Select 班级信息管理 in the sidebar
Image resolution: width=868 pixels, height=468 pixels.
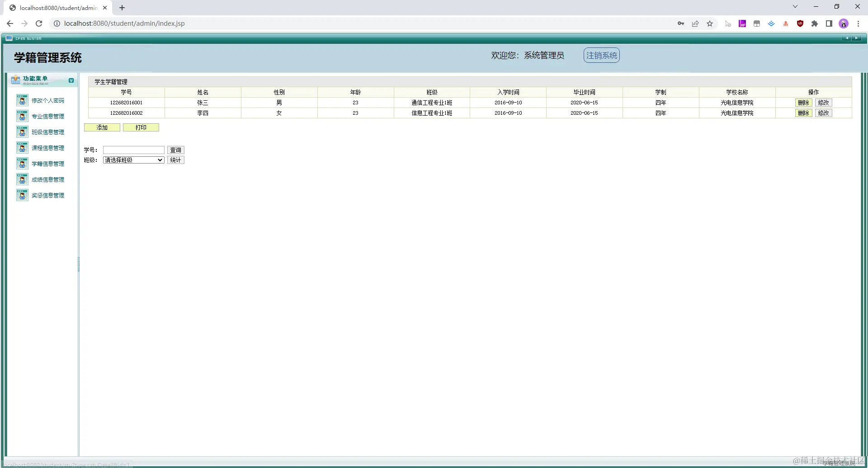48,132
